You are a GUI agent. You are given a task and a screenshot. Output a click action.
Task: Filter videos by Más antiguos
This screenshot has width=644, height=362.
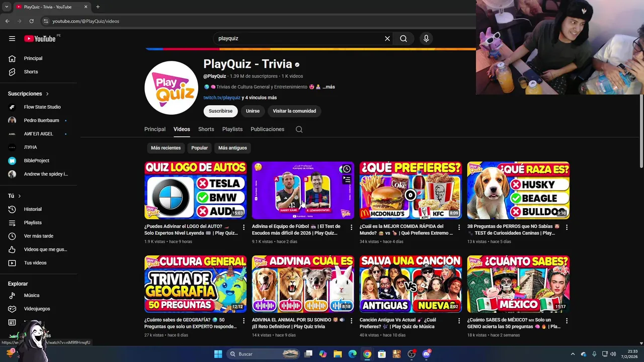232,148
